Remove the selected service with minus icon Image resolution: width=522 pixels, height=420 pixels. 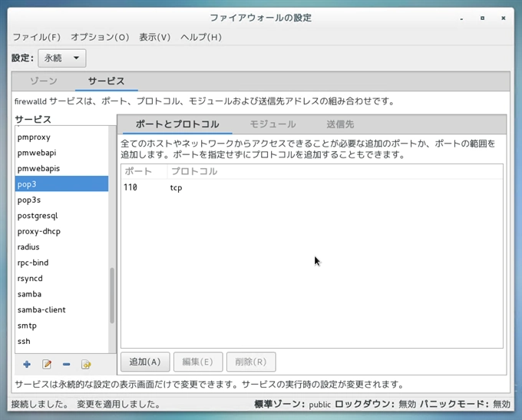[66, 365]
